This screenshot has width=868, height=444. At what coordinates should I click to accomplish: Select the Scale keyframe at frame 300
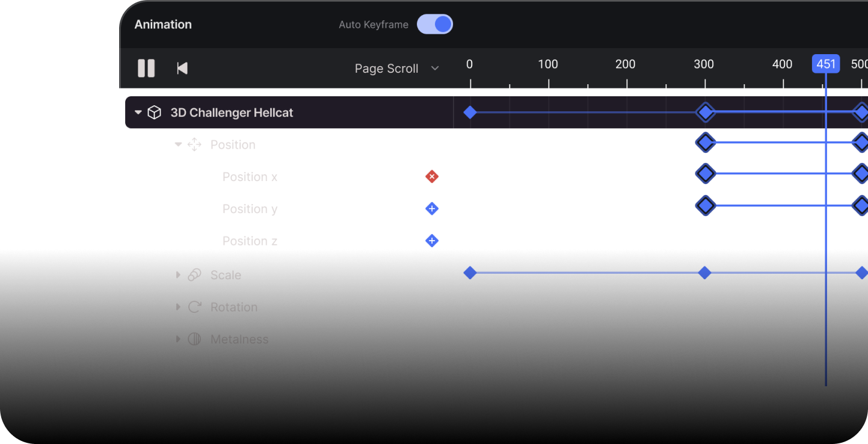pyautogui.click(x=704, y=273)
